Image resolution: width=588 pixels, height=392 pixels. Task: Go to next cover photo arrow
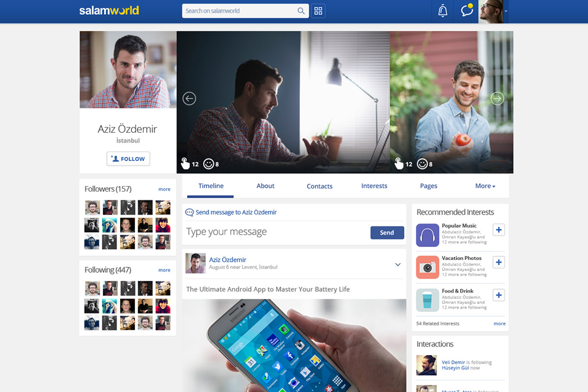pos(497,98)
